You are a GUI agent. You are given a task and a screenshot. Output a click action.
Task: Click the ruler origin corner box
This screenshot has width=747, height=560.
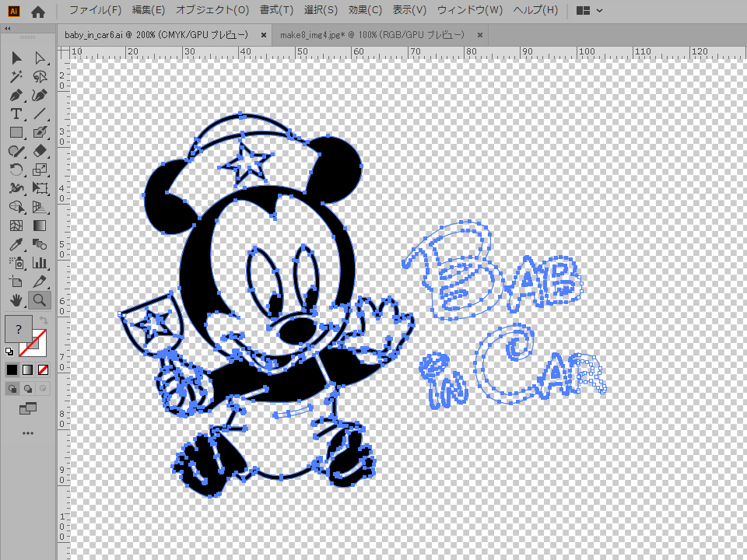click(63, 52)
